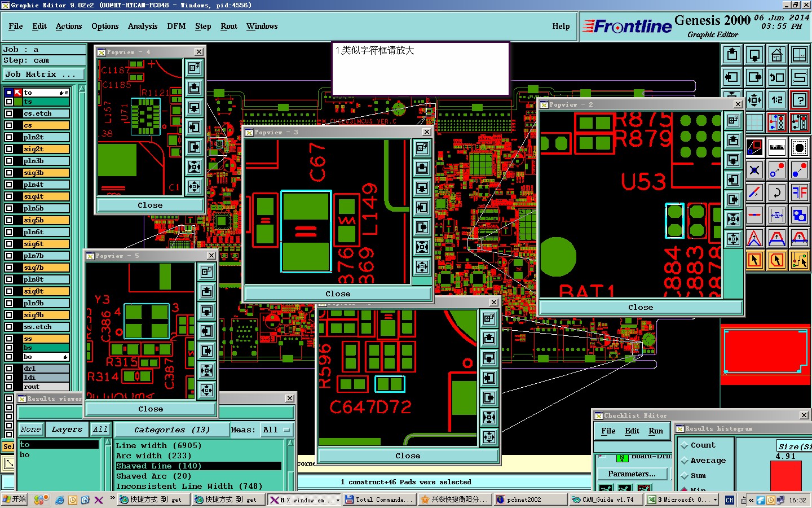Toggle checkbox for layer pln3b

tap(9, 161)
